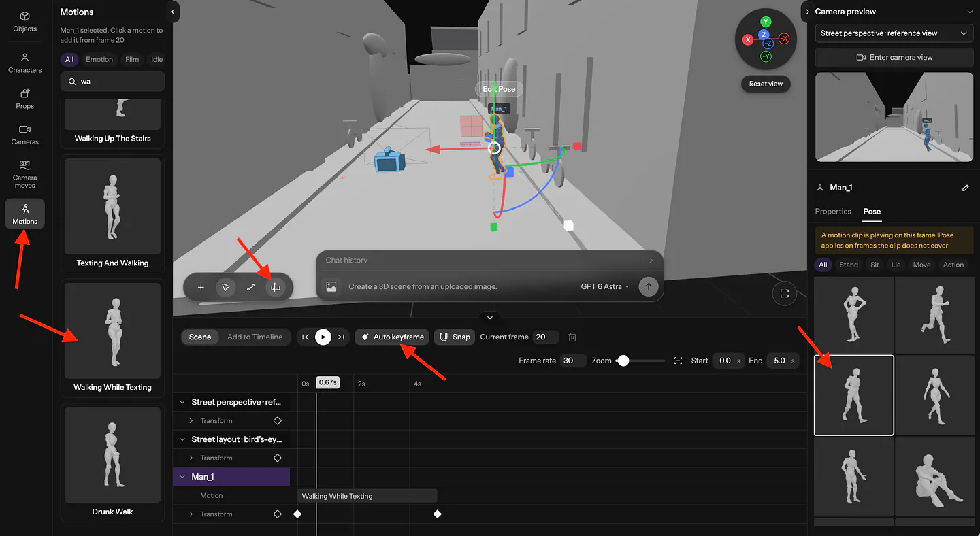Screen dimensions: 980x536
Task: Select the Motions sidebar icon
Action: tap(25, 214)
